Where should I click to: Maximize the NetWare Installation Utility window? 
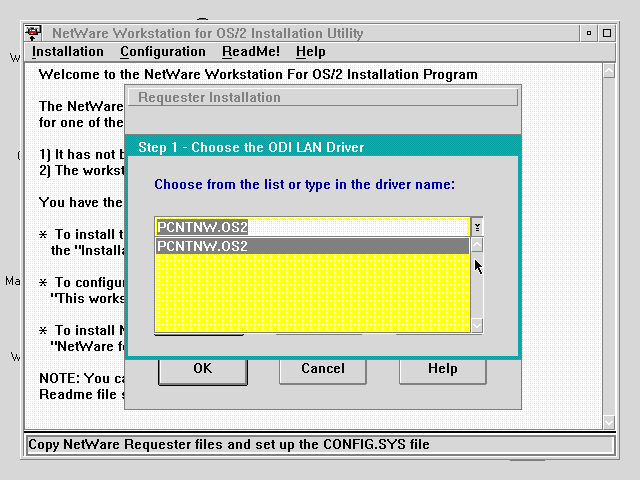pos(607,33)
